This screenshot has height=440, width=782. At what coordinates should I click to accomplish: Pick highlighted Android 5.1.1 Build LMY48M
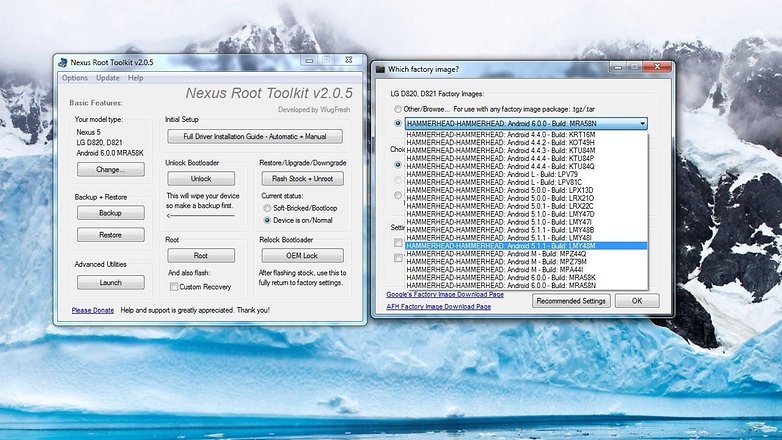coord(526,246)
